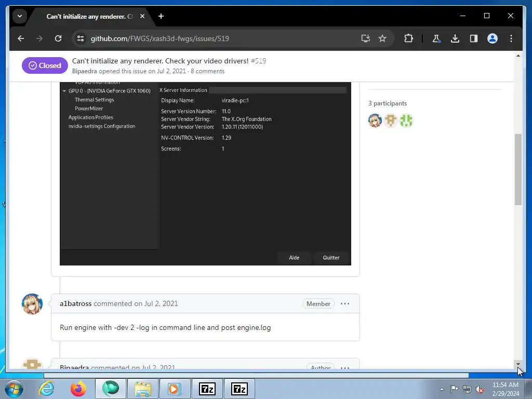Click the issue title text
This screenshot has width=532, height=399.
(x=160, y=61)
